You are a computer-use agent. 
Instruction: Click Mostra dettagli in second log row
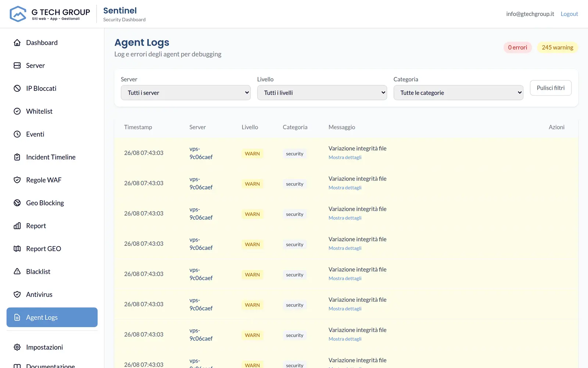tap(345, 188)
